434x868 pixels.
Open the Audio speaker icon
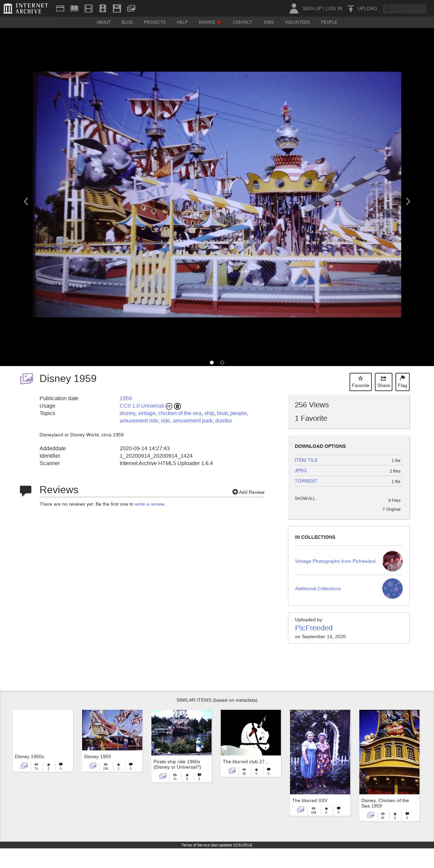103,8
